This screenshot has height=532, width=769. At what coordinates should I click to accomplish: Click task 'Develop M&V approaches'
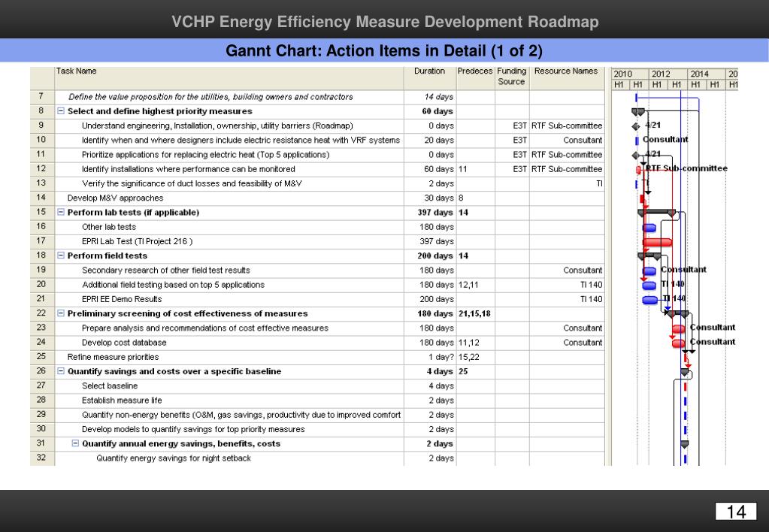pos(115,198)
